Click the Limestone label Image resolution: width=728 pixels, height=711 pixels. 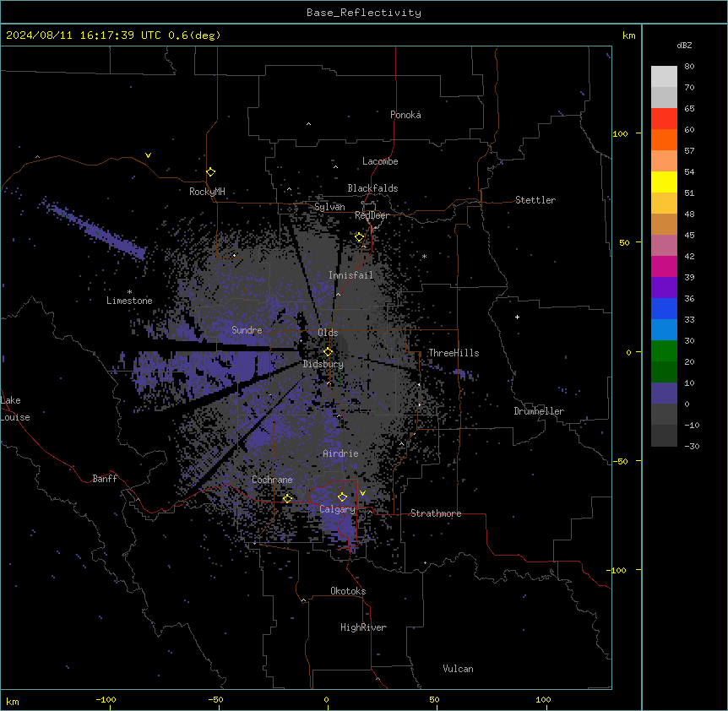[x=129, y=301]
